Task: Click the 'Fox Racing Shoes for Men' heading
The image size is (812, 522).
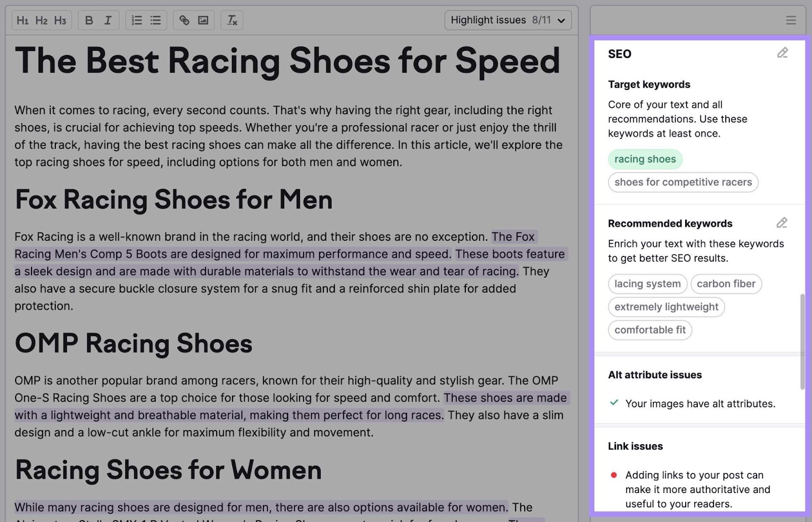Action: 174,200
